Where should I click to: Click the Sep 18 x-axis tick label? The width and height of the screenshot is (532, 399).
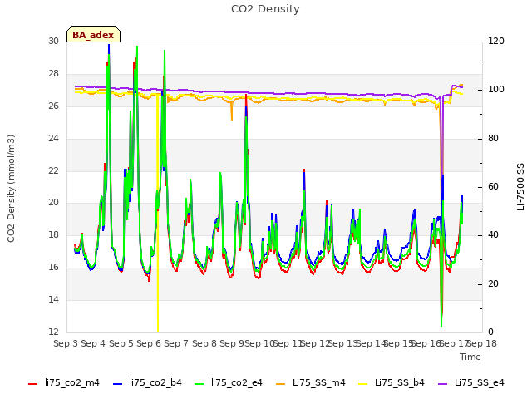click(x=482, y=343)
